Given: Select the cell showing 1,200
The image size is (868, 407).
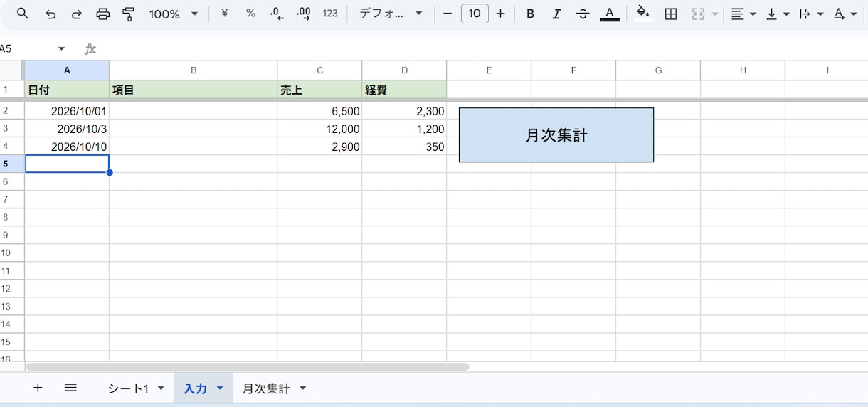Looking at the screenshot, I should coord(404,129).
